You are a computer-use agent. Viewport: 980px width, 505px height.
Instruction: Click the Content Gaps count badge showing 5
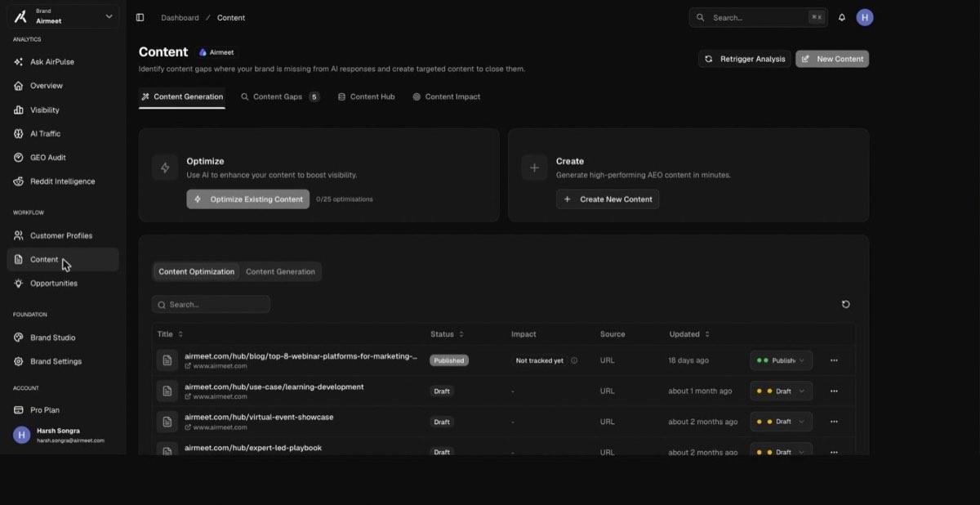pos(314,96)
